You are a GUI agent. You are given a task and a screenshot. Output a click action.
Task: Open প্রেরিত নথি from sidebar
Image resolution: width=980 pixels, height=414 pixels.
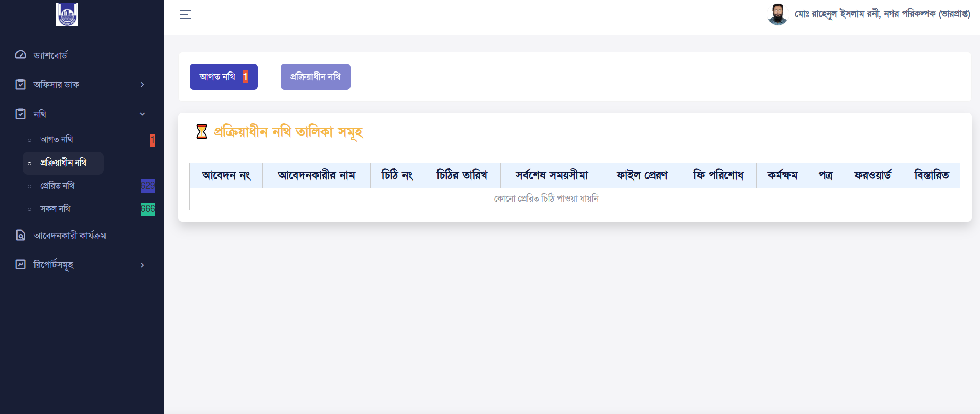coord(57,186)
